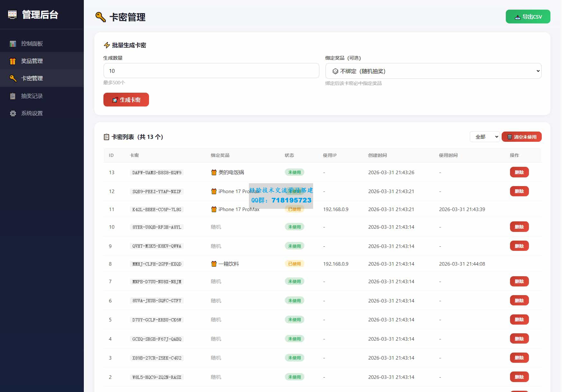Open 控制面板 in sidebar
Image resolution: width=562 pixels, height=392 pixels.
pyautogui.click(x=42, y=44)
